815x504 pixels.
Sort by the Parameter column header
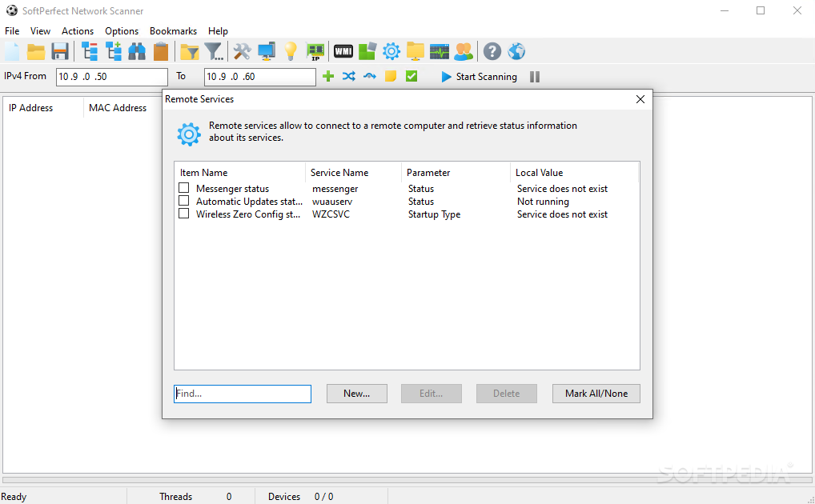(x=456, y=173)
